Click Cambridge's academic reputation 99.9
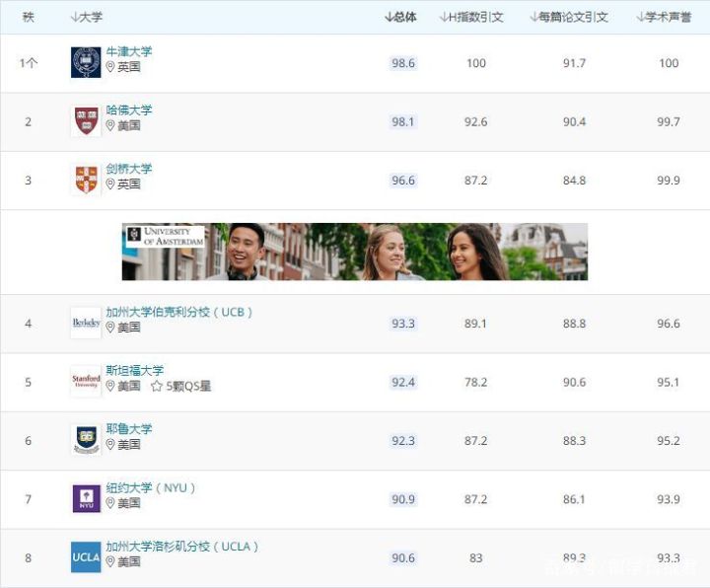Screen dimensions: 710x588 (669, 181)
